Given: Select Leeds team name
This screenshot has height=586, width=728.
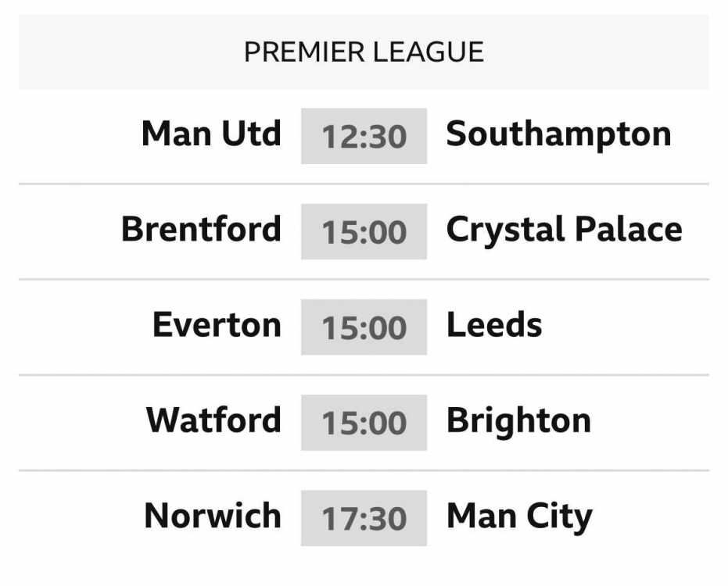Looking at the screenshot, I should pos(494,325).
